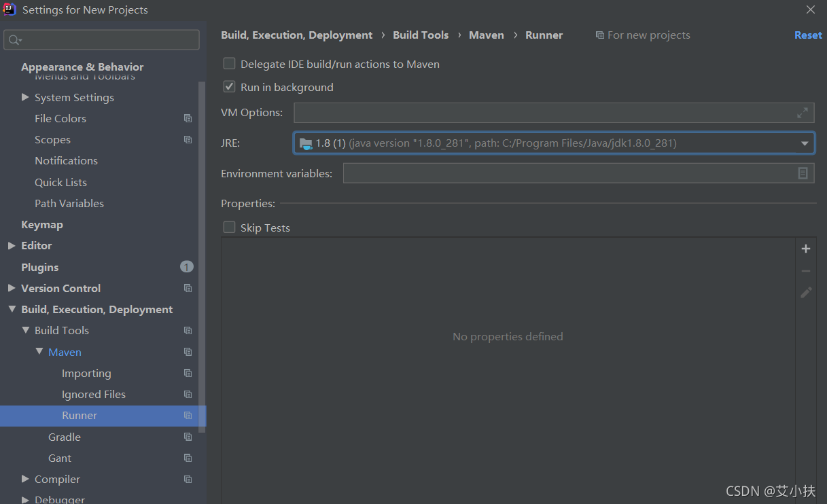Expand the Version Control section
This screenshot has height=504, width=827.
click(x=12, y=288)
